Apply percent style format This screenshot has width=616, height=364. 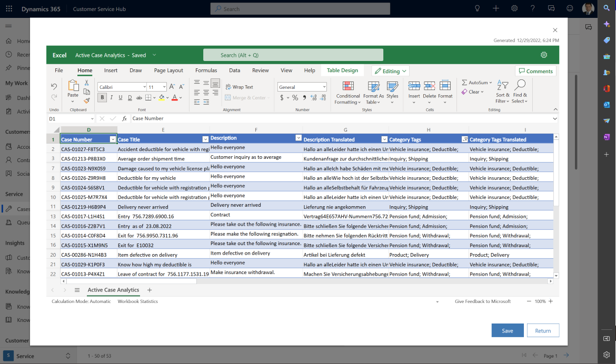[x=295, y=98]
